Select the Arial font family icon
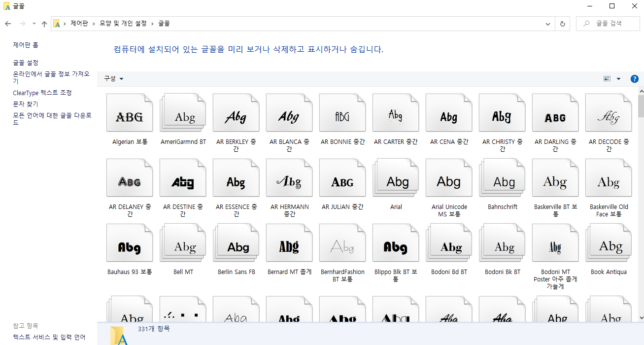The height and width of the screenshot is (345, 644). click(x=396, y=178)
